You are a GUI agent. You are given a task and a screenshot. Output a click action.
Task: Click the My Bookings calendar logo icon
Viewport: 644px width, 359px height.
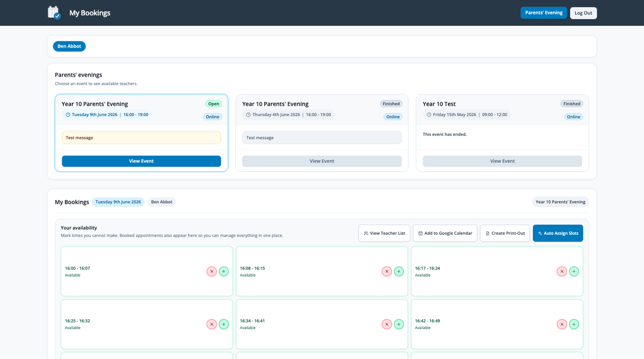click(54, 13)
